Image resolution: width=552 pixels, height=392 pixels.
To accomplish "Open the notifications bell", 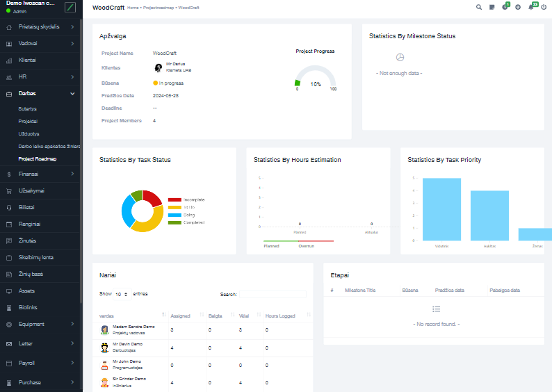I will (531, 7).
